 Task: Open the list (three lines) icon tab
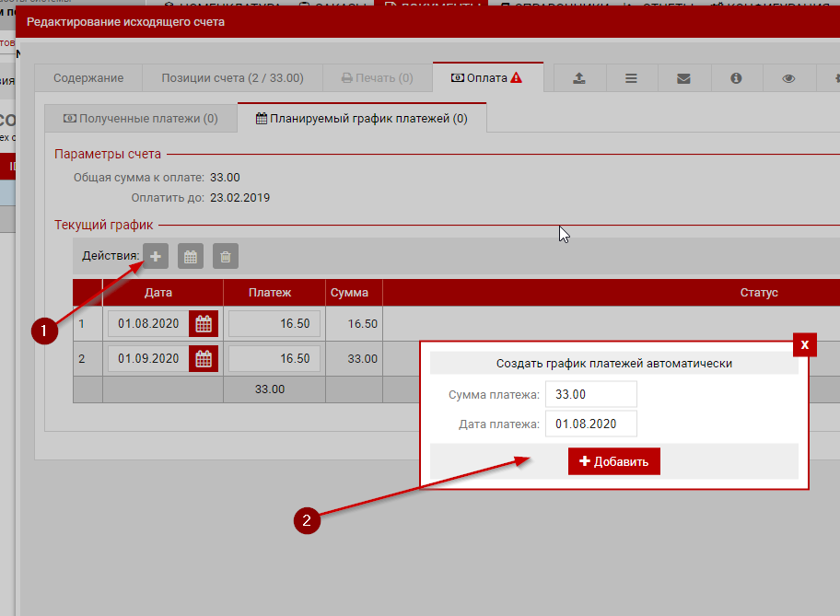click(x=631, y=78)
